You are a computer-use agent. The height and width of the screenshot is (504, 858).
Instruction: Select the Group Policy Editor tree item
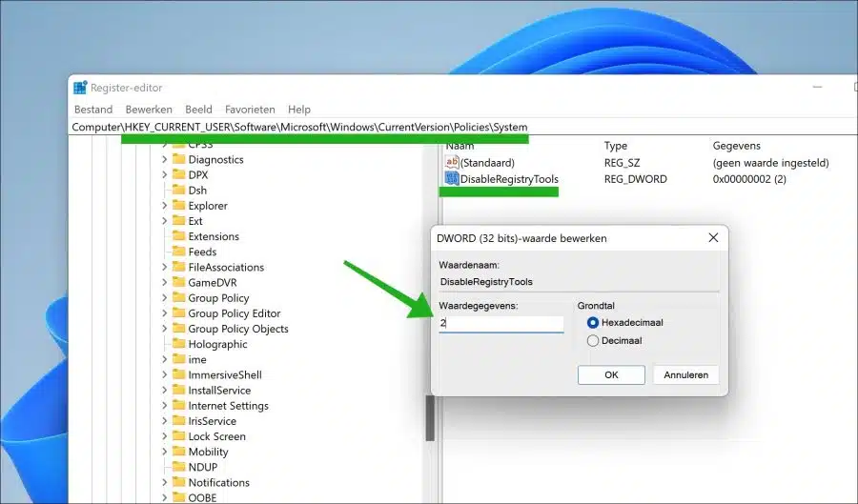[x=235, y=312]
